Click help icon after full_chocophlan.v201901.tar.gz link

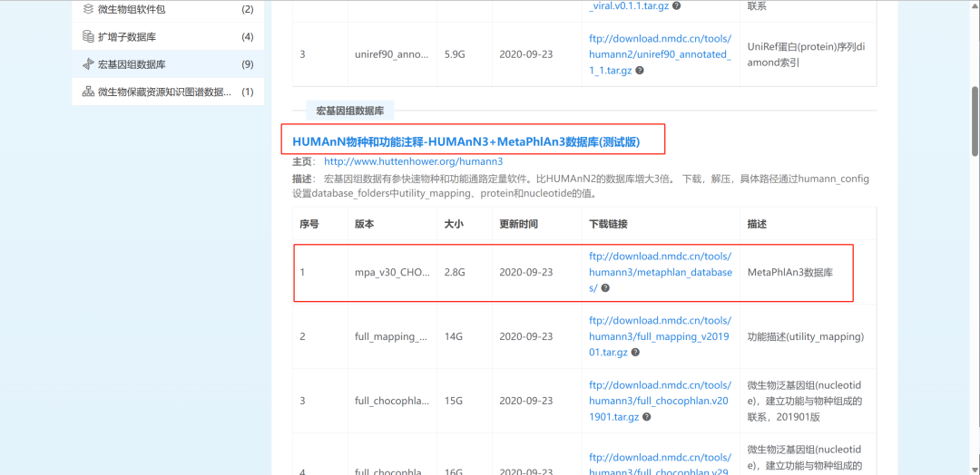(646, 417)
